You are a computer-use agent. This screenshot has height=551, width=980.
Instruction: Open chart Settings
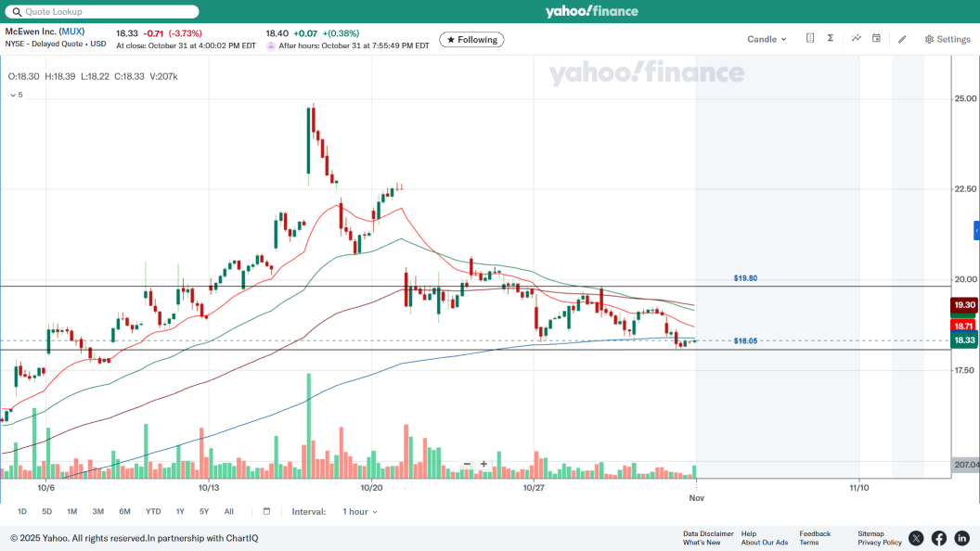pyautogui.click(x=947, y=39)
